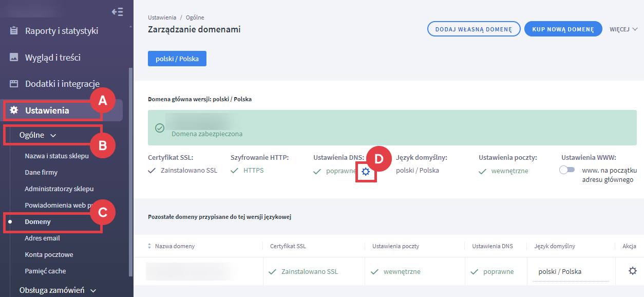Click the sort arrows beside Nazwa domeny
The height and width of the screenshot is (297, 644).
[150, 246]
